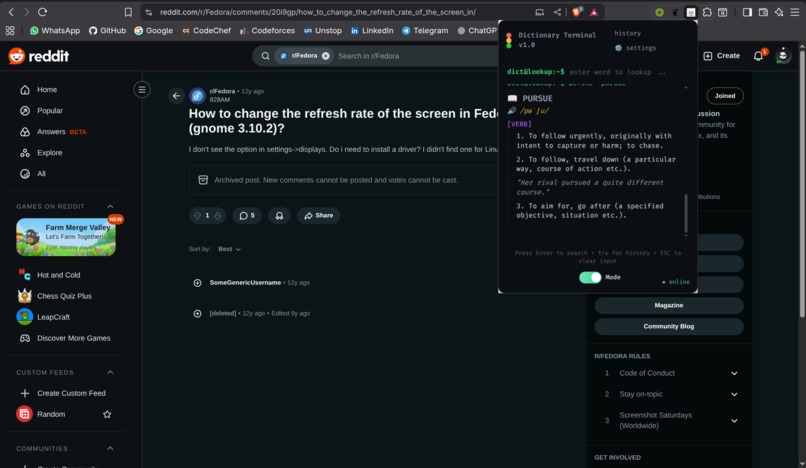Image resolution: width=806 pixels, height=468 pixels.
Task: Expand the [deleted] comment
Action: click(x=197, y=313)
